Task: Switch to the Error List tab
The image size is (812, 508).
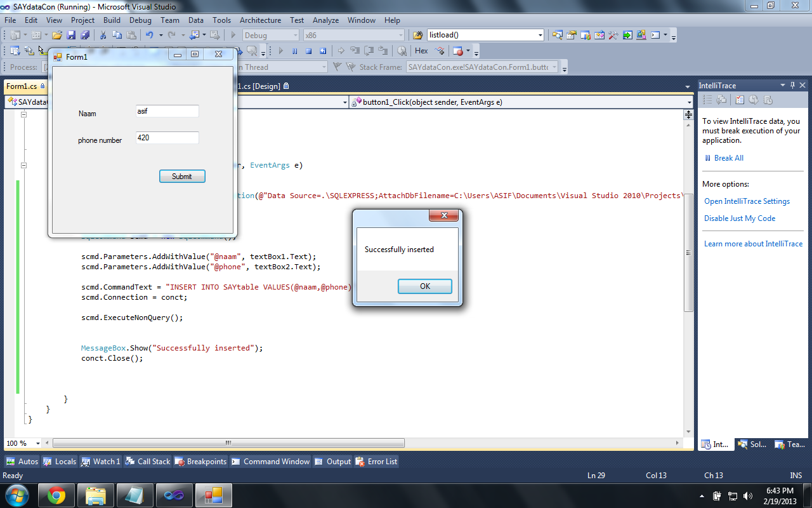Action: (x=377, y=462)
